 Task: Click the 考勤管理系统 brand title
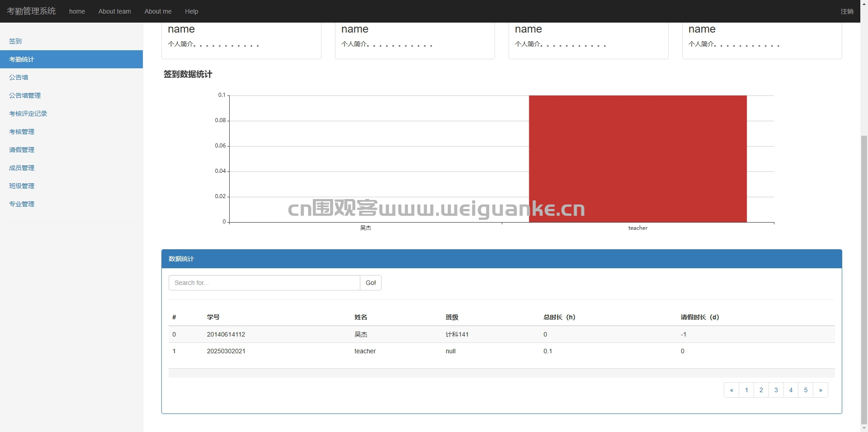pyautogui.click(x=31, y=11)
